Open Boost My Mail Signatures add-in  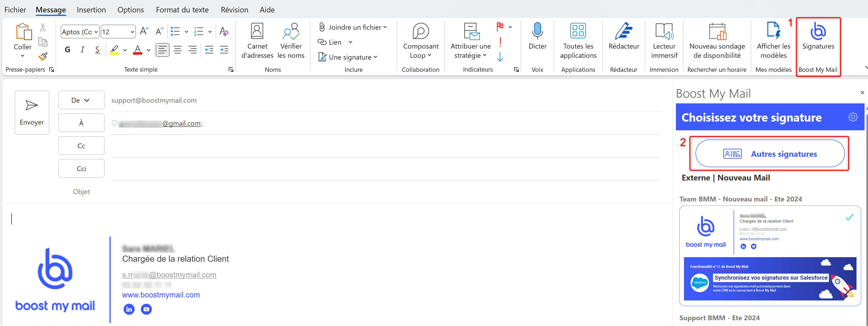[x=818, y=36]
